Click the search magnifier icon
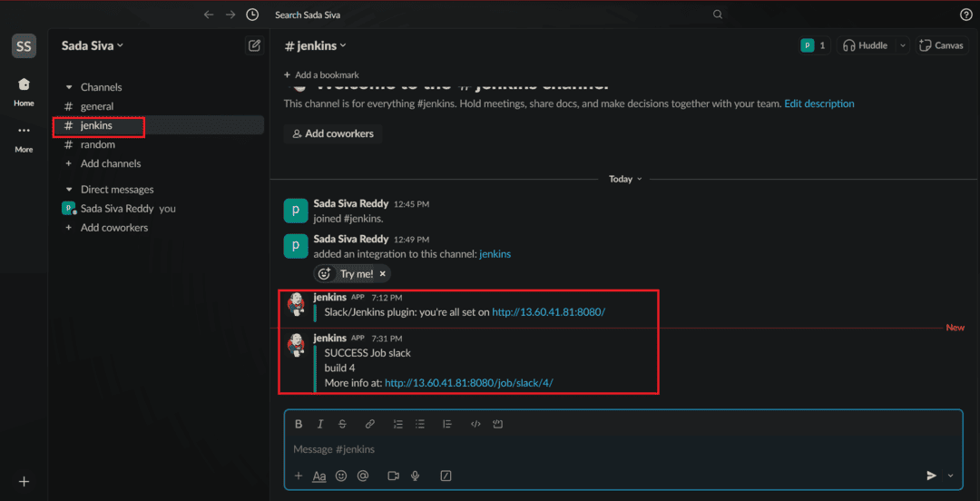Screen dimensions: 980x501 click(718, 15)
